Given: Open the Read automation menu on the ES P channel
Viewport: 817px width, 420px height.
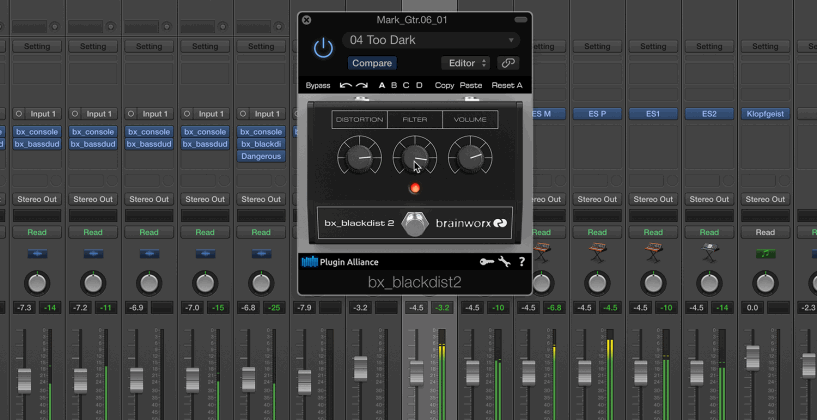Looking at the screenshot, I should point(597,232).
